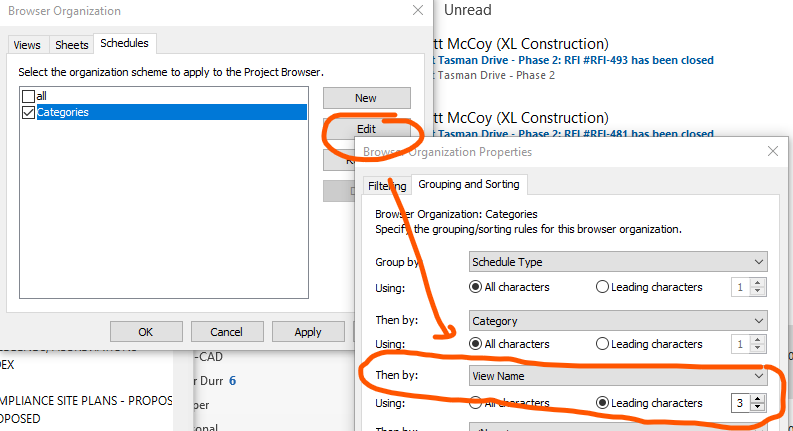Decrease Category leading characters count

[x=758, y=349]
